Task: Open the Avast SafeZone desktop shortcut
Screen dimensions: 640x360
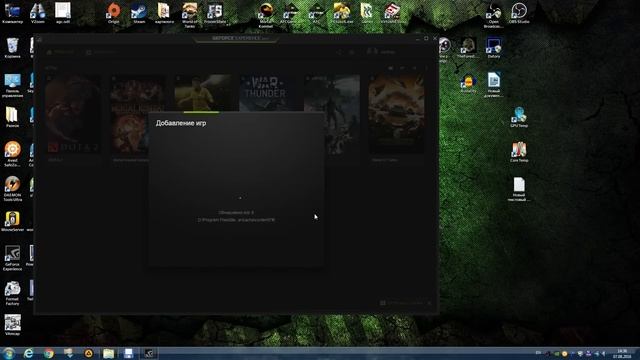Action: point(12,153)
